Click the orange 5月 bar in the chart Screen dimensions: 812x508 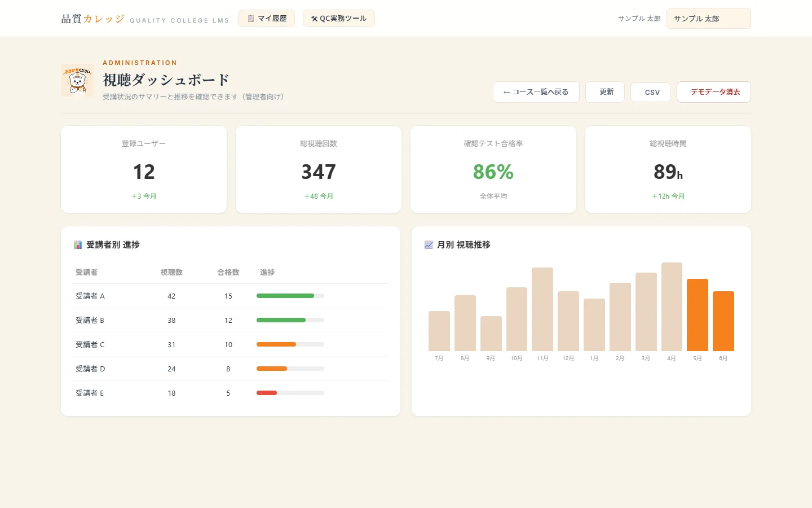click(698, 315)
